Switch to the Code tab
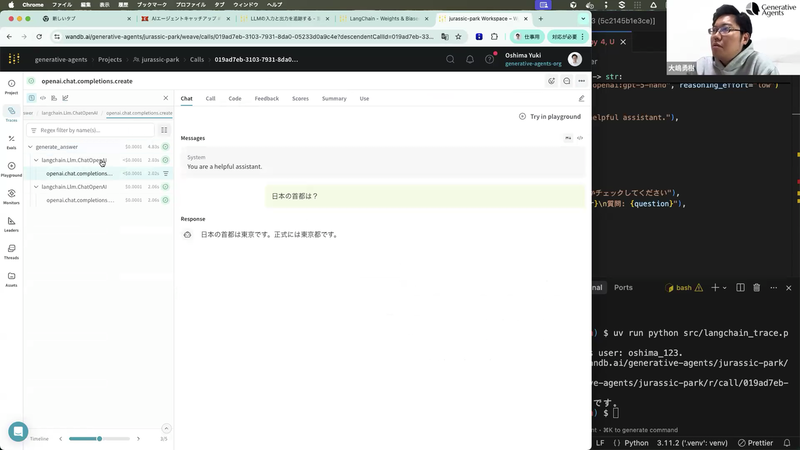The width and height of the screenshot is (800, 450). pyautogui.click(x=235, y=98)
